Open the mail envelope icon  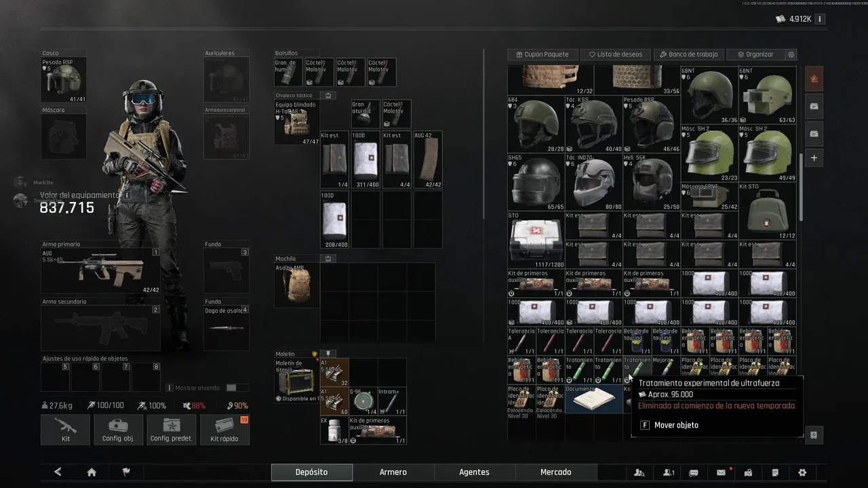point(721,472)
